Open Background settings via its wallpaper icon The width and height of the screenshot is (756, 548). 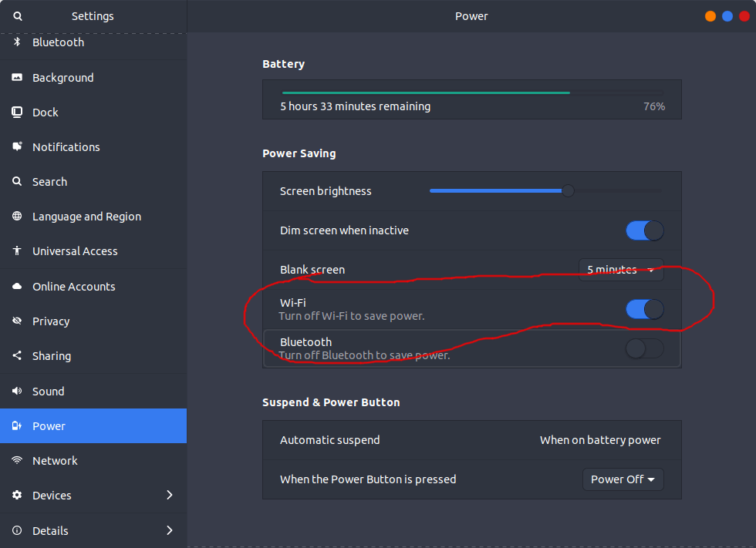pos(15,77)
